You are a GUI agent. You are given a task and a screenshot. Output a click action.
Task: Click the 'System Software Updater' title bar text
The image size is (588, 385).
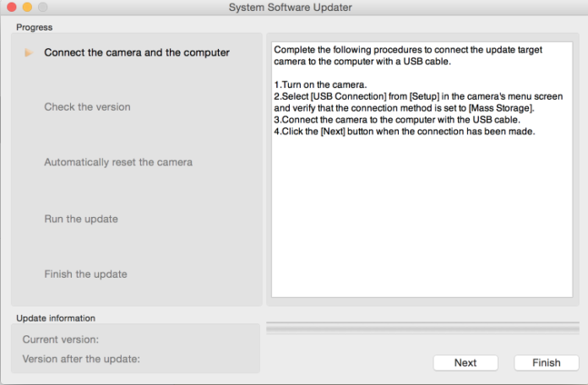click(291, 8)
